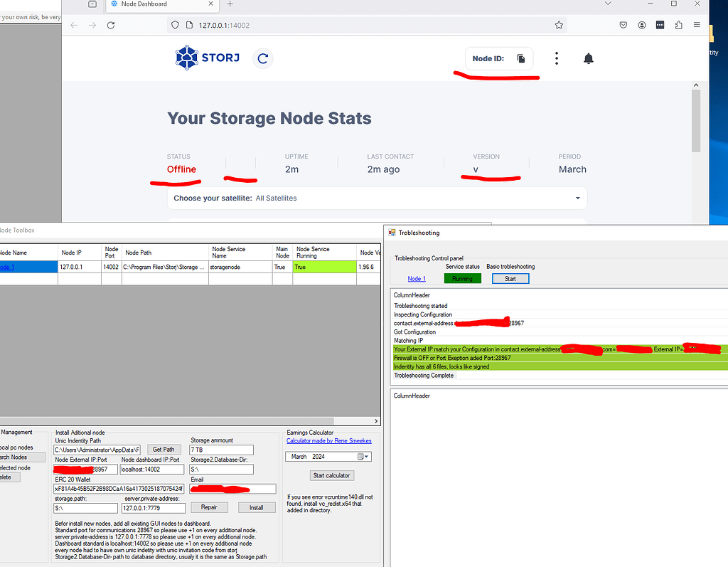Click the Storj dashboard refresh icon
Screen dimensions: 728x567
click(263, 58)
